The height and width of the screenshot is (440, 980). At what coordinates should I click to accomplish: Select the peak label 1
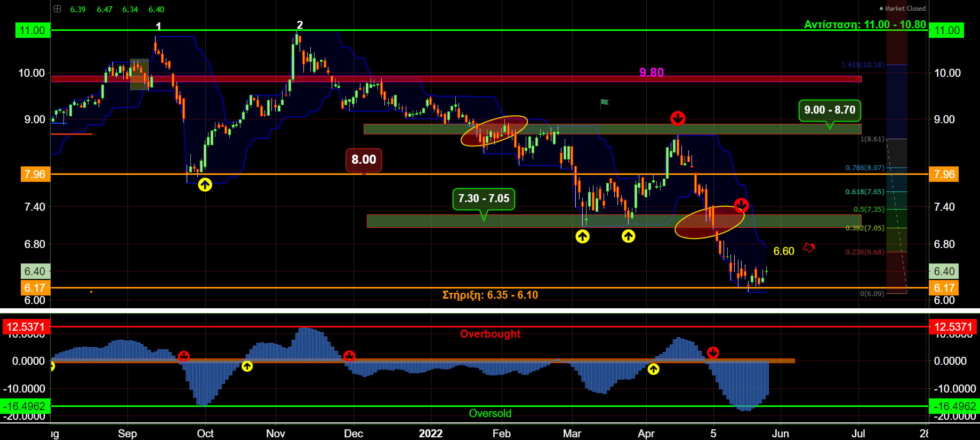coord(158,27)
